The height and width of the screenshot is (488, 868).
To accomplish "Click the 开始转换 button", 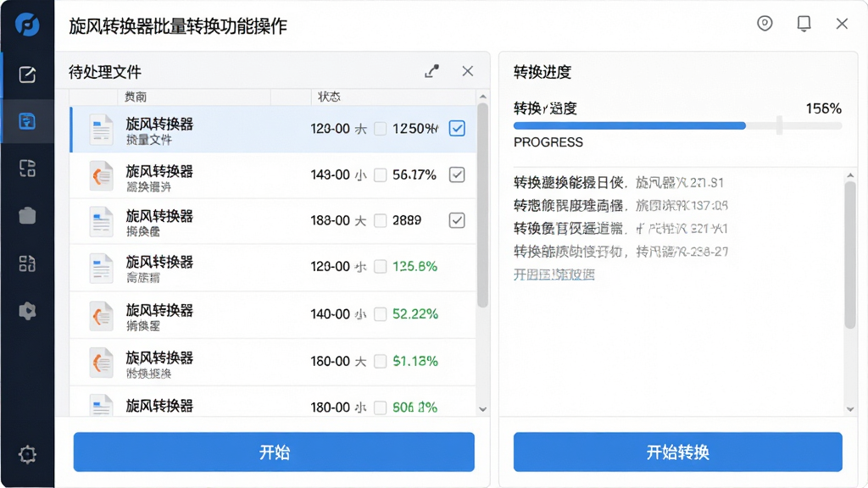I will click(677, 452).
